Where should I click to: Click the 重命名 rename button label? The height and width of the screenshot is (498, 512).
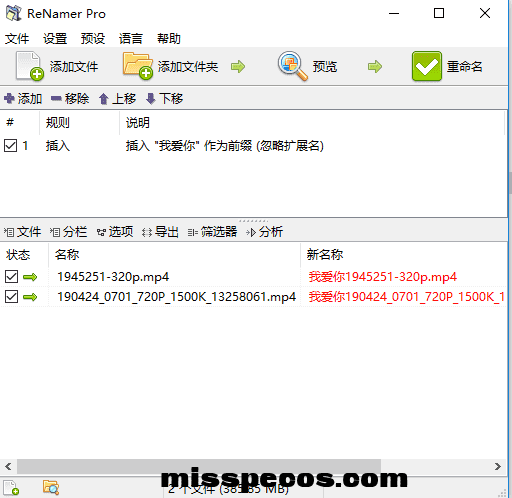[465, 67]
